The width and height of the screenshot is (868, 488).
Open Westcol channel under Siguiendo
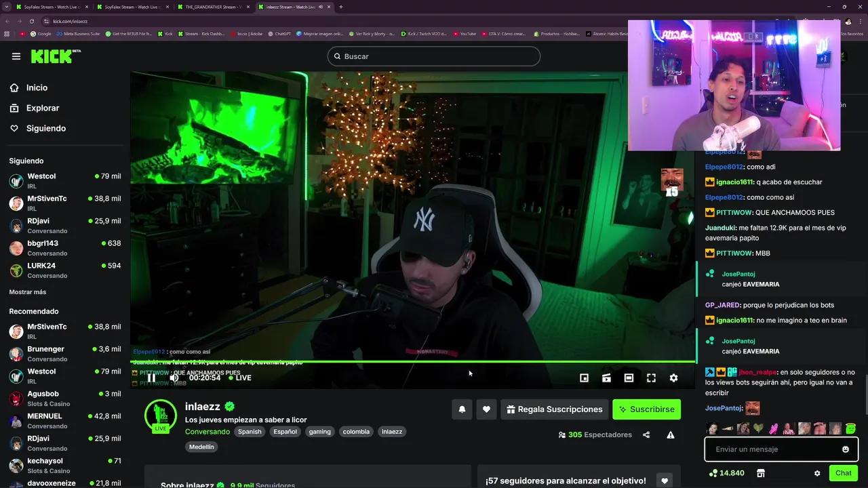tap(65, 181)
